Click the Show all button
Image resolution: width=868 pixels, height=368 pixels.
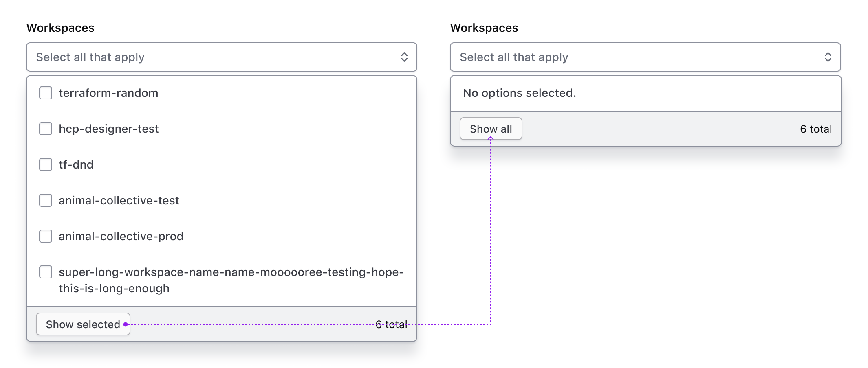pyautogui.click(x=490, y=129)
